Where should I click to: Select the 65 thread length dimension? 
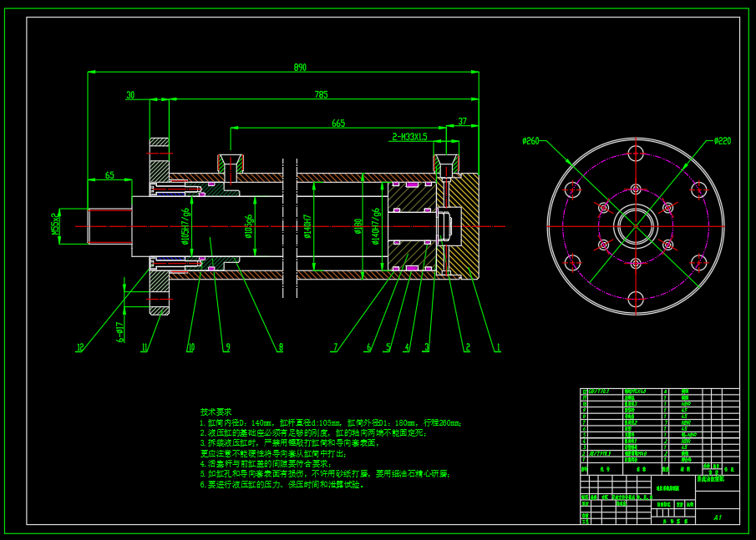(x=109, y=175)
